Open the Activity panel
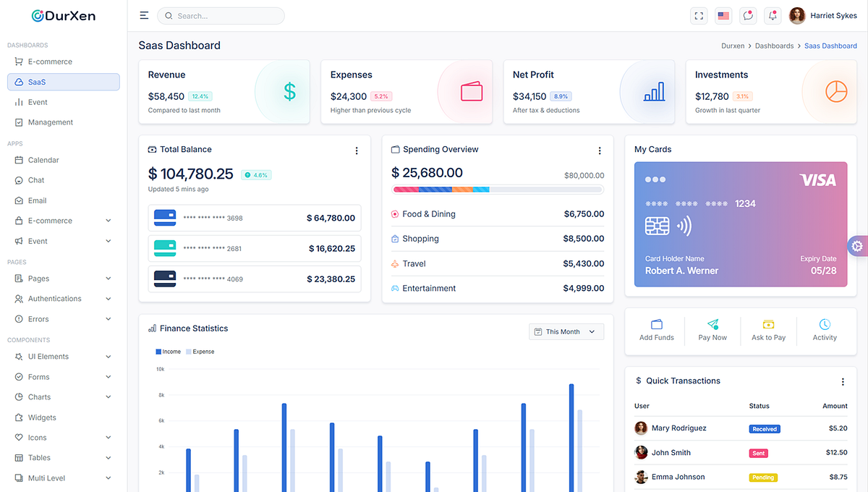Image resolution: width=868 pixels, height=492 pixels. coord(825,331)
